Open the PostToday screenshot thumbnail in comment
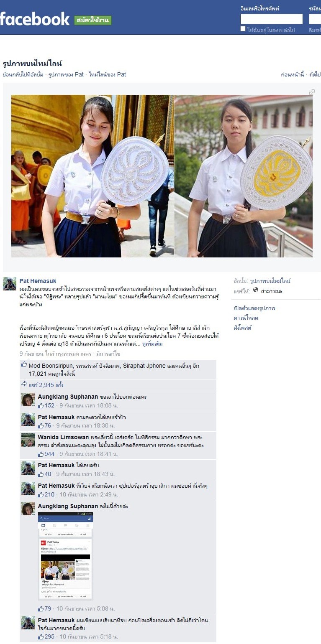Viewport: 321px width, 644px height. point(65,556)
